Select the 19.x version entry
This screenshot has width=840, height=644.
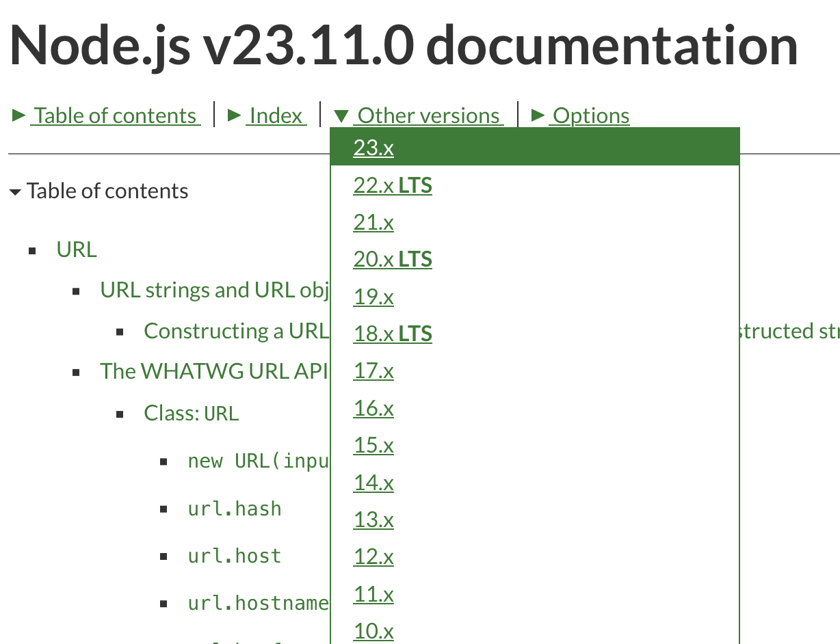pyautogui.click(x=373, y=297)
